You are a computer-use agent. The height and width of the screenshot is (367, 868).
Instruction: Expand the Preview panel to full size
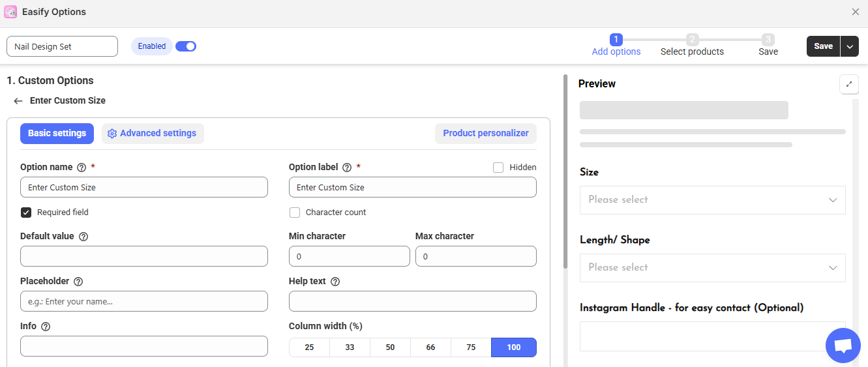(x=848, y=84)
